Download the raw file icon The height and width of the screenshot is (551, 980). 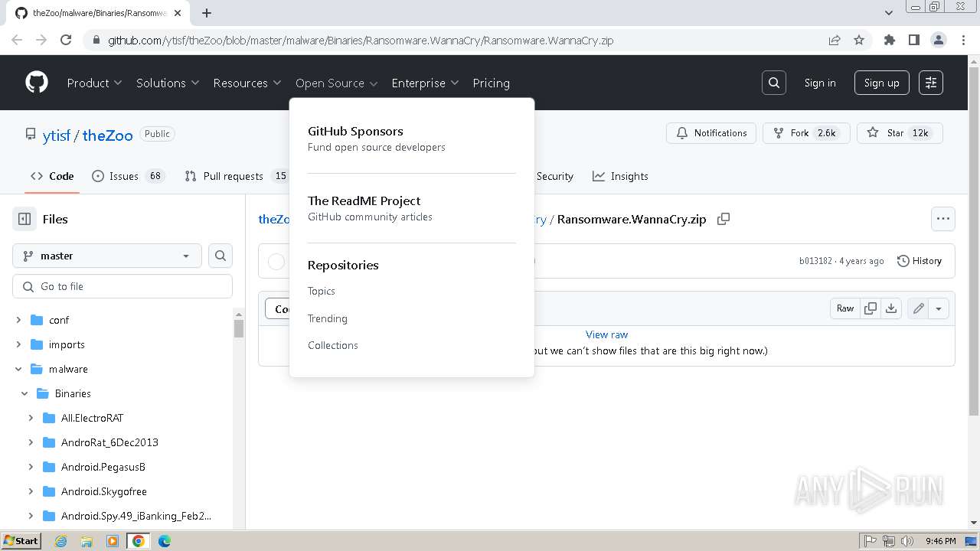coord(891,308)
